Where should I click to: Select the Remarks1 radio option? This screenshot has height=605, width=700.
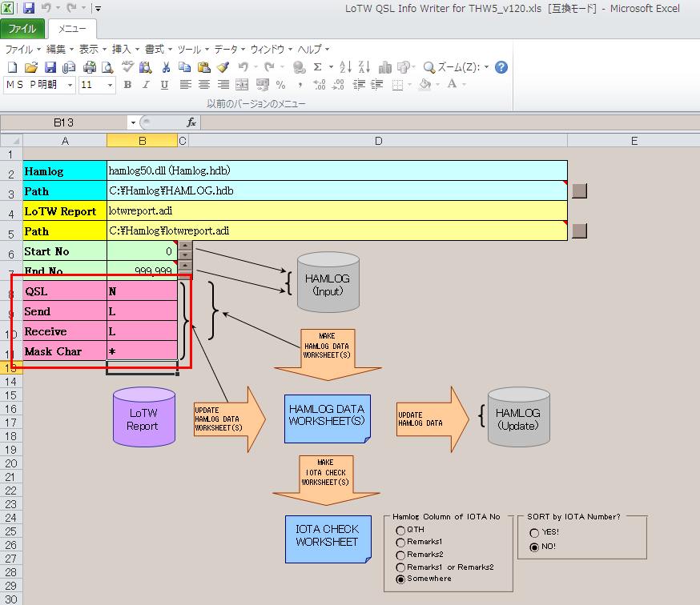pyautogui.click(x=400, y=542)
